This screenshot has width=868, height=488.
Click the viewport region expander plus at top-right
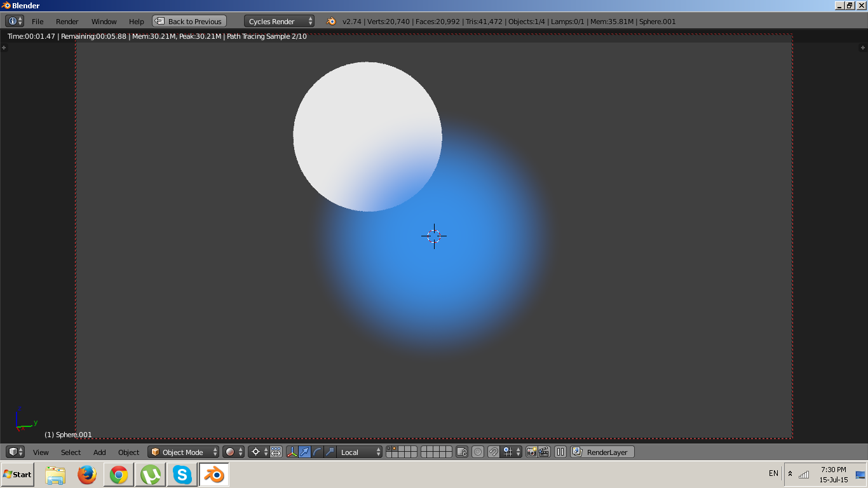tap(863, 47)
